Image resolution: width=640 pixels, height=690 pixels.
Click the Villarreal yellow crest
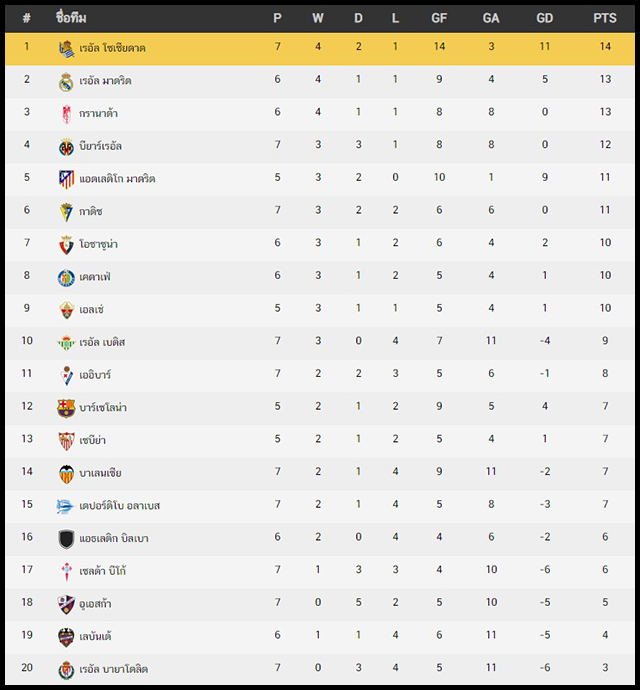66,147
